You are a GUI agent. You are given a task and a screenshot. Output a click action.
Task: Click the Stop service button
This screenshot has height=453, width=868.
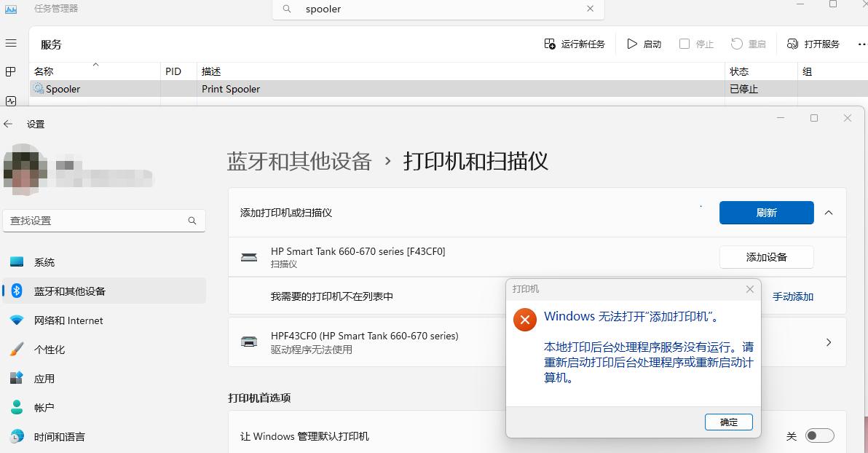[696, 44]
